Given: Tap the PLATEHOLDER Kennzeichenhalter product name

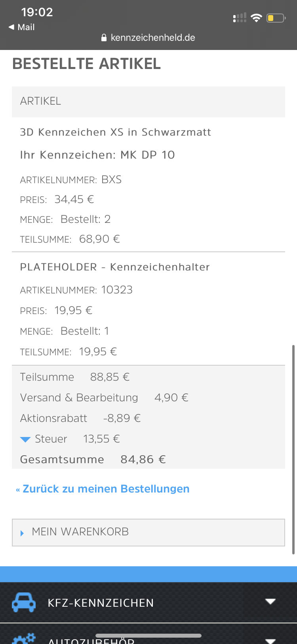Looking at the screenshot, I should click(115, 267).
